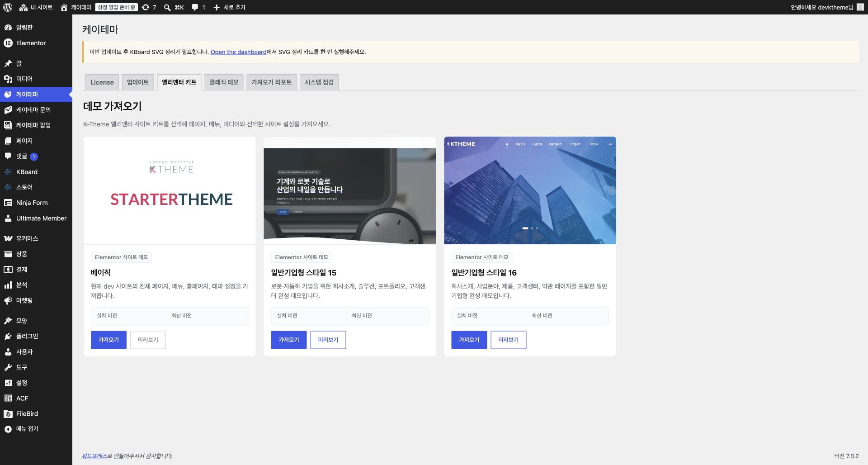Screen dimensions: 868x465
Task: Open the 클래식 데모 tab
Action: pyautogui.click(x=224, y=82)
